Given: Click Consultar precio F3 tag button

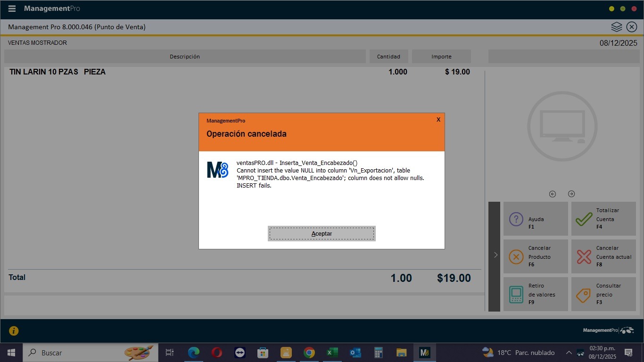Looking at the screenshot, I should pyautogui.click(x=603, y=294).
